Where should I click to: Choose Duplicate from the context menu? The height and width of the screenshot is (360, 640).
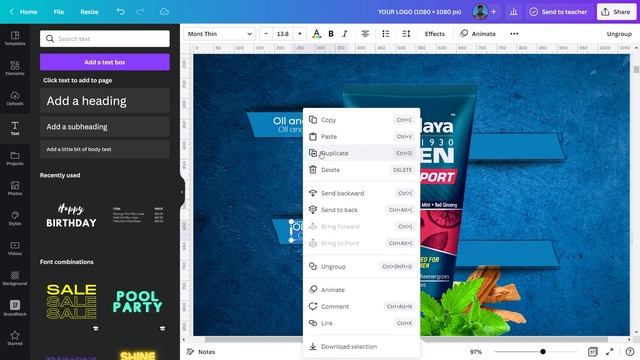pyautogui.click(x=362, y=153)
